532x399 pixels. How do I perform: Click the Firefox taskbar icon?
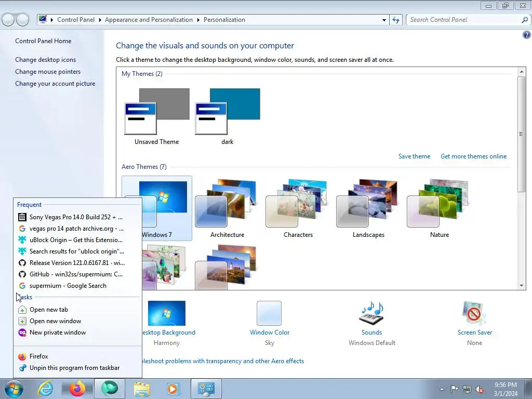click(x=77, y=389)
